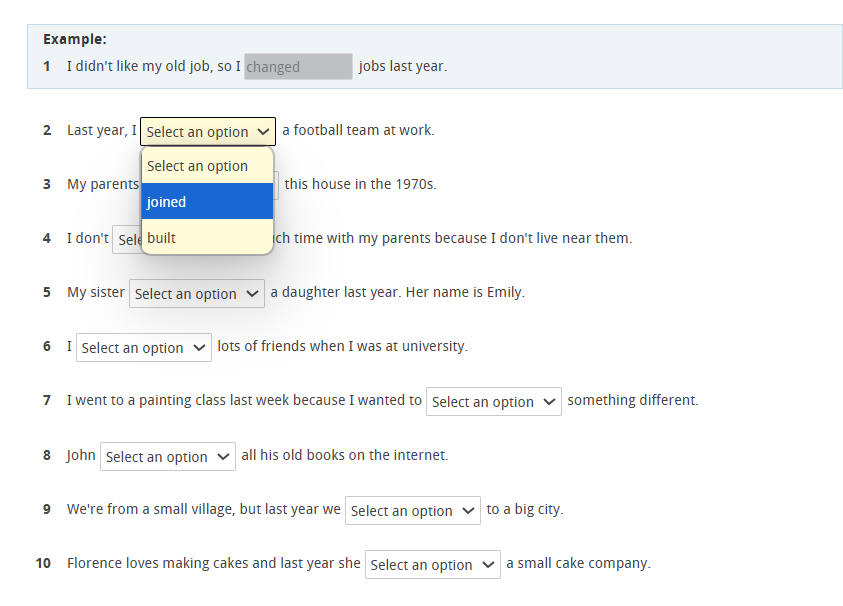Open the small village sentence dropdown
843x606 pixels.
412,510
